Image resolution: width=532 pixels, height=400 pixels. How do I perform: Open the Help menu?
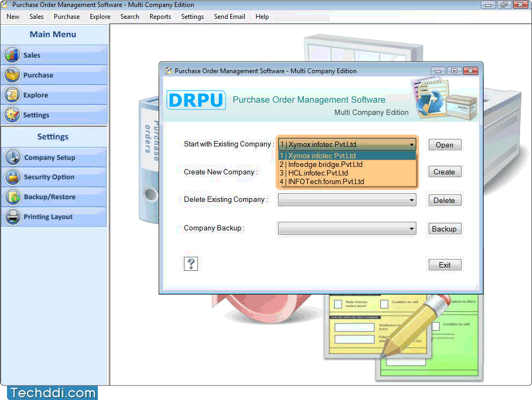point(262,17)
